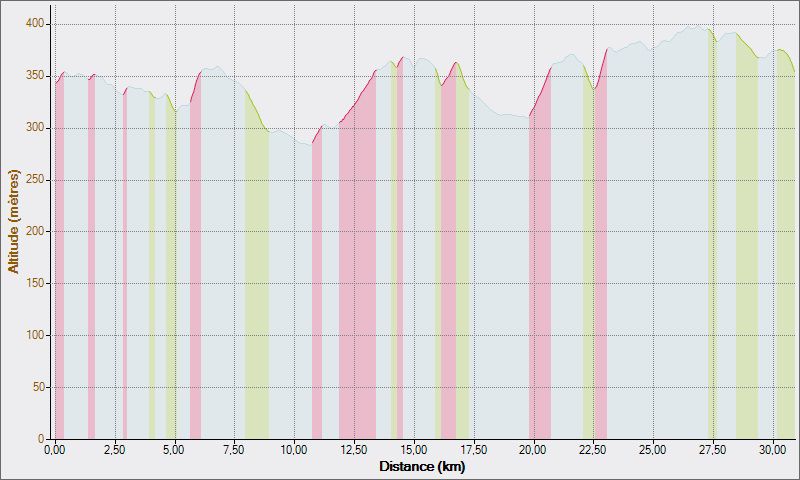Click the 0,00 distance tick label
The height and width of the screenshot is (480, 800).
tap(55, 451)
